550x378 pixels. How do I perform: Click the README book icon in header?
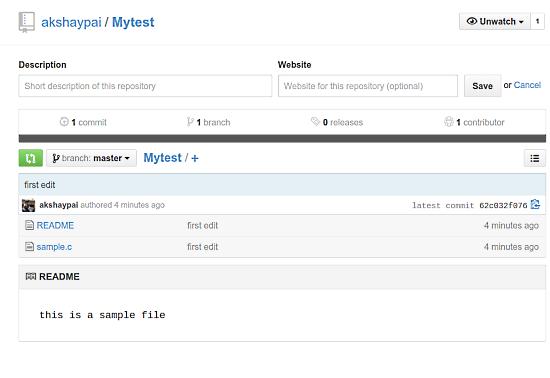31,277
